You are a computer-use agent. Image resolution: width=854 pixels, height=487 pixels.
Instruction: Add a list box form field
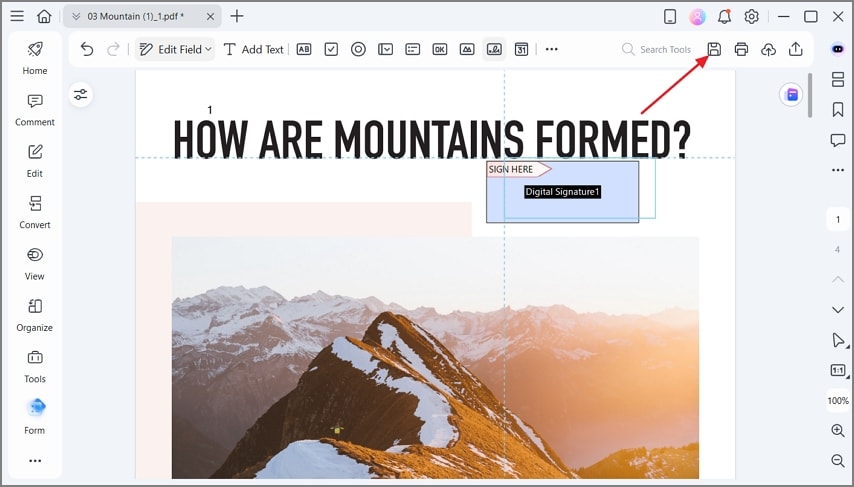click(x=413, y=49)
